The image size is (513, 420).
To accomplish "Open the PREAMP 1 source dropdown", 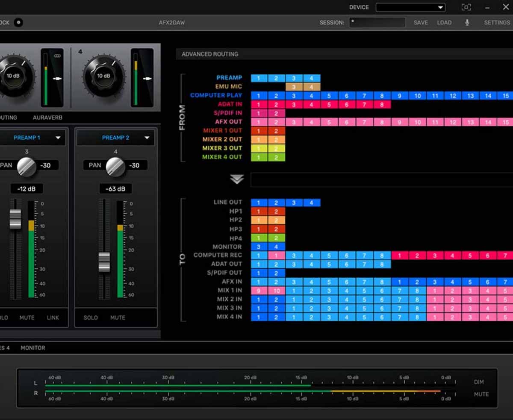I will coord(59,138).
